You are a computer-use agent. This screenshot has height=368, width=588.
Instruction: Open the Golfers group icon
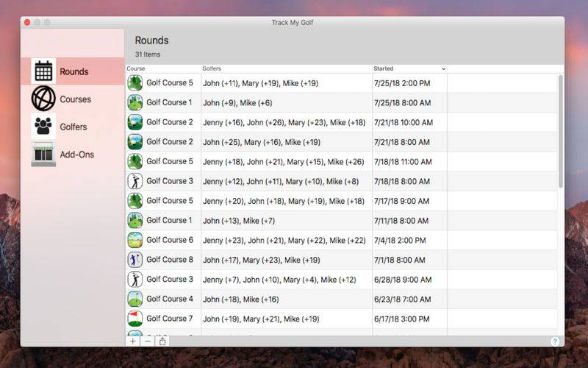[x=43, y=127]
